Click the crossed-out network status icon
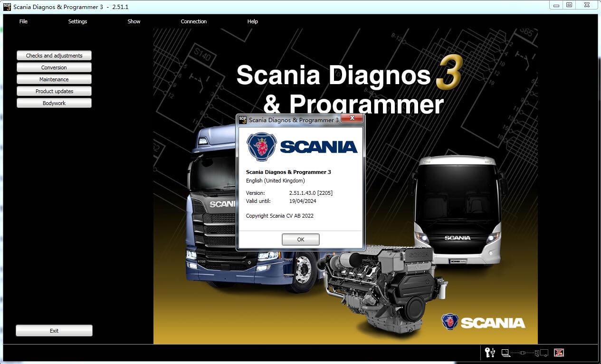The height and width of the screenshot is (364, 601). 559,353
